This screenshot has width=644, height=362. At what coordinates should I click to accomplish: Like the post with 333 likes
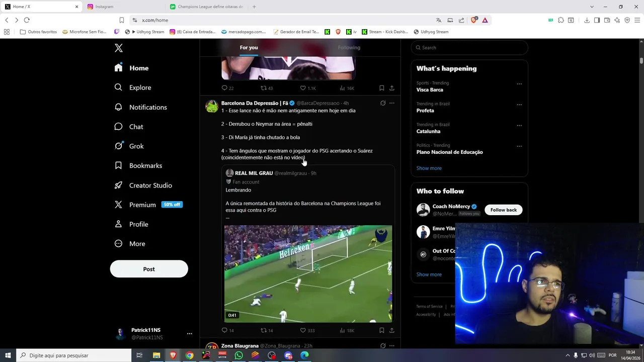point(307,330)
